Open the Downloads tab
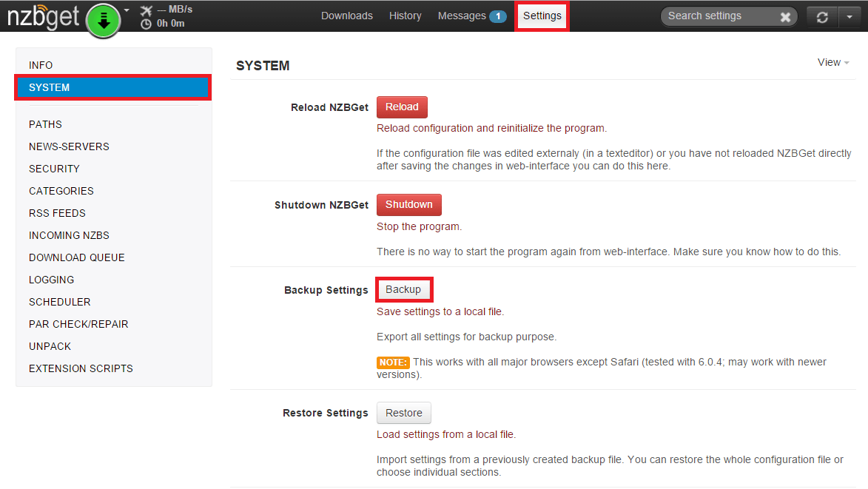 point(346,16)
